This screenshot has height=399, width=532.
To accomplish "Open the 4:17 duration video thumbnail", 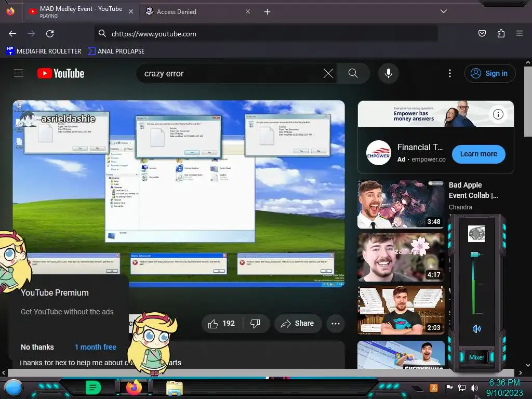I will [x=401, y=257].
